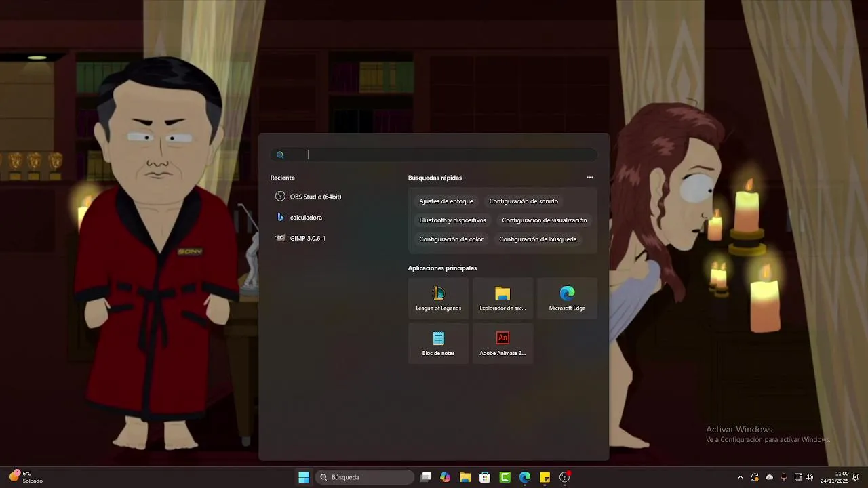This screenshot has width=868, height=488.
Task: Focus the search text field in panel
Action: pos(434,155)
